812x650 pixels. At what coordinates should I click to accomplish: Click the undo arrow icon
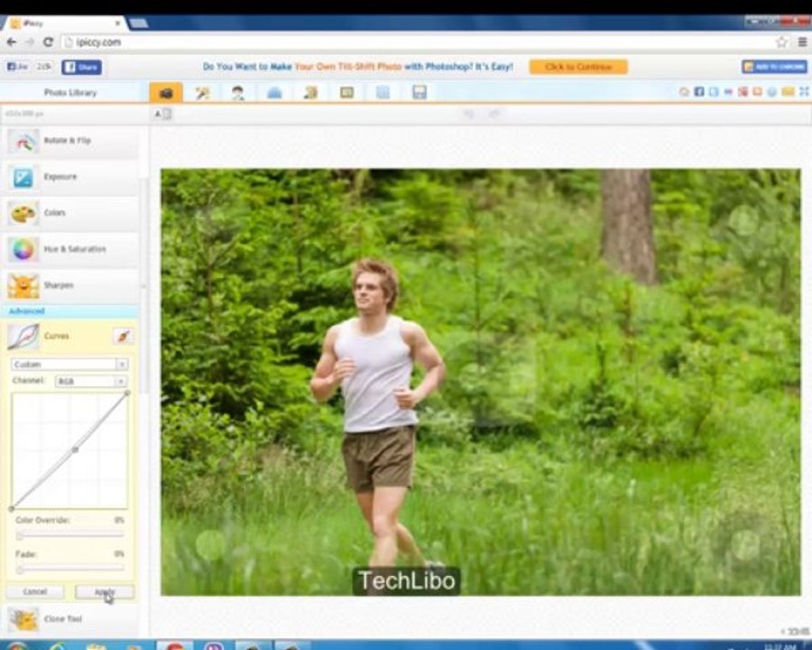pos(468,114)
